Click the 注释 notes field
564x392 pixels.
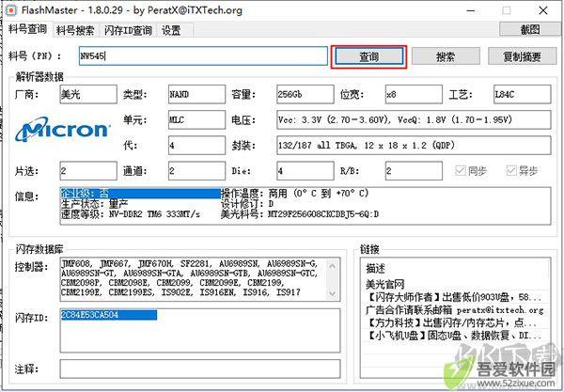200,368
